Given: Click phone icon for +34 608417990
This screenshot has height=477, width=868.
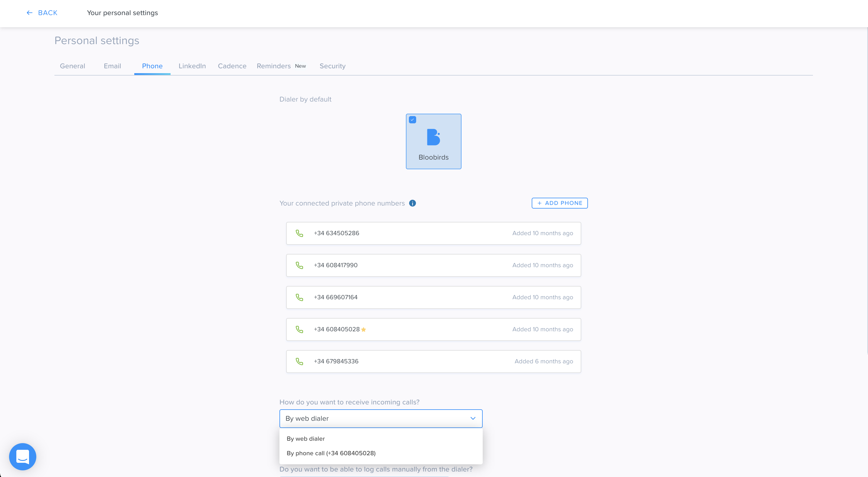Looking at the screenshot, I should click(x=299, y=265).
